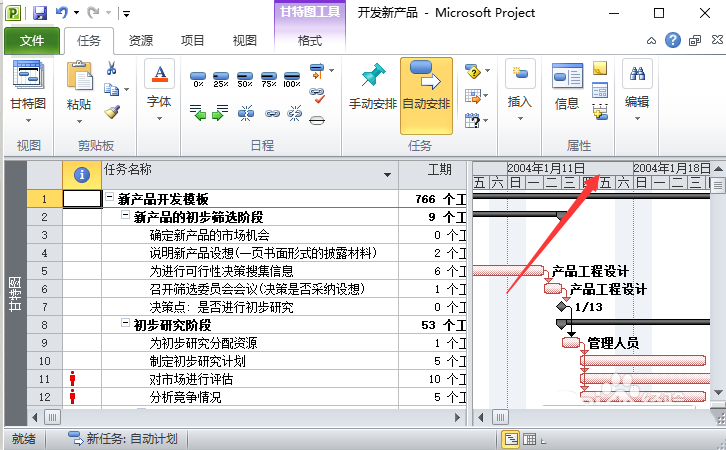
Task: Switch to the Task (任务) tab
Action: click(x=89, y=41)
